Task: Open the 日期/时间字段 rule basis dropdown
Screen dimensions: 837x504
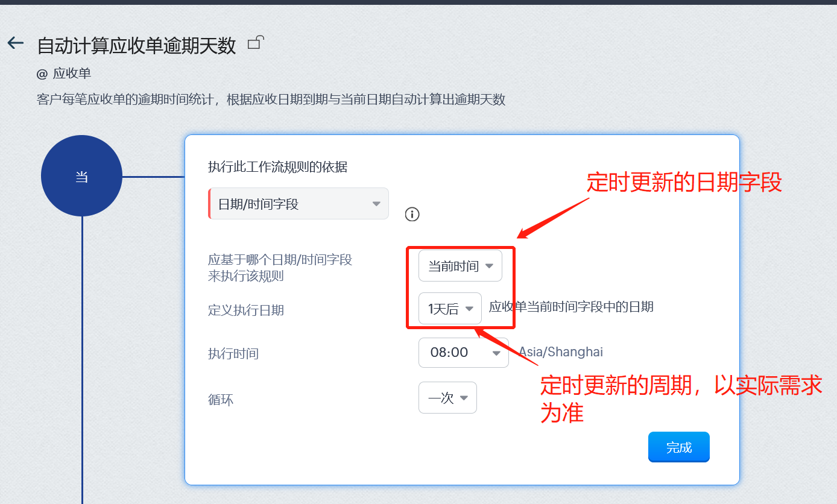Action: click(x=298, y=204)
